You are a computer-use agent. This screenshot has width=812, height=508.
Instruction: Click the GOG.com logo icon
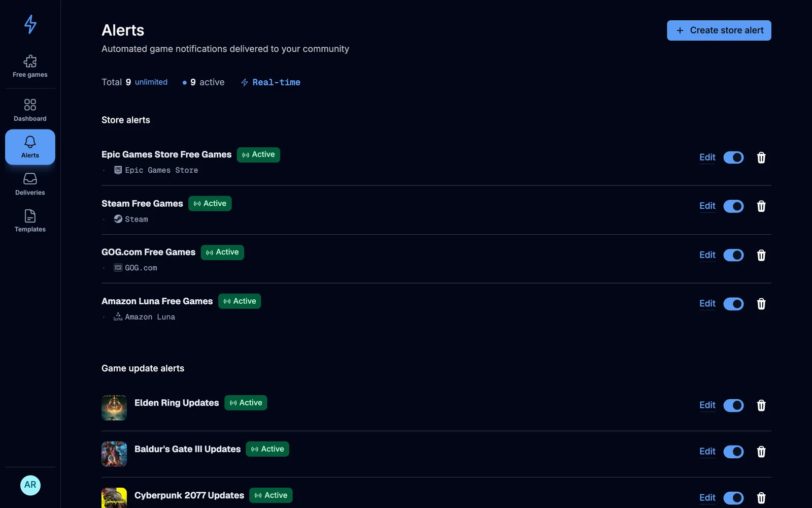click(x=118, y=268)
